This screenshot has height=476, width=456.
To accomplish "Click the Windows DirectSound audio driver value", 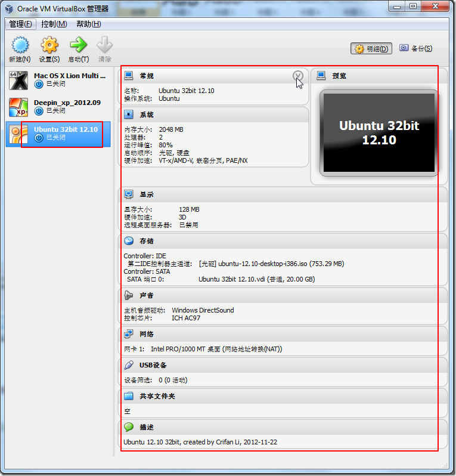I will [x=203, y=310].
